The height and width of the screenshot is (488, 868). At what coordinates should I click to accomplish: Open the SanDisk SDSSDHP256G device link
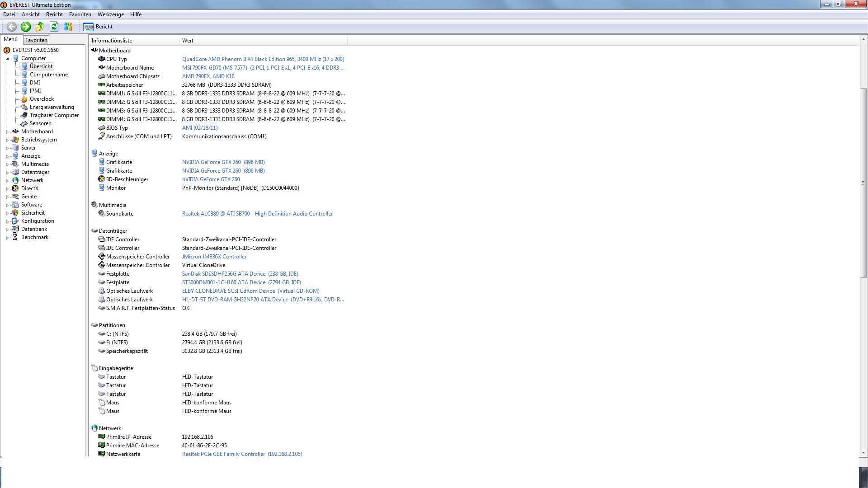click(x=240, y=274)
